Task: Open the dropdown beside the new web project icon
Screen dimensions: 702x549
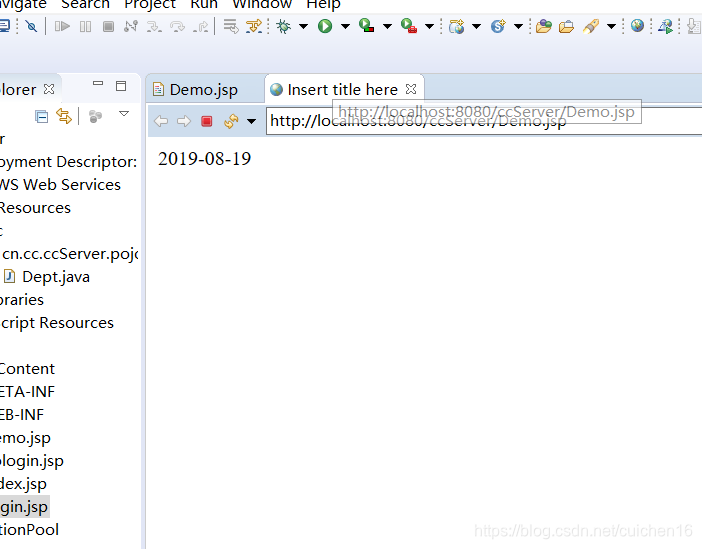Action: [x=476, y=26]
